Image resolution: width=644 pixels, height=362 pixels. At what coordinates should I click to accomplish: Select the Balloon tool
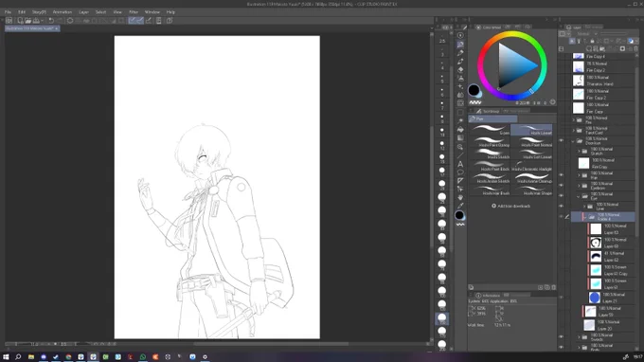(x=460, y=172)
